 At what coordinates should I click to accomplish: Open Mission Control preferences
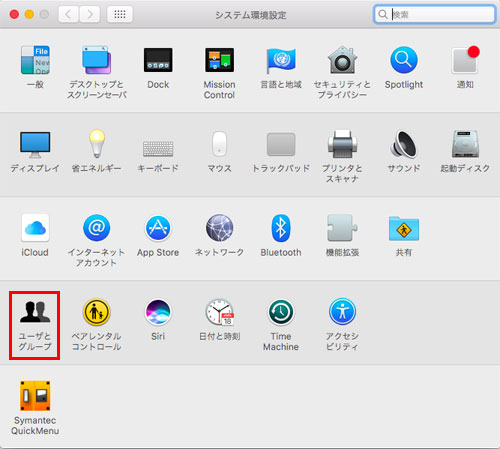(x=219, y=73)
